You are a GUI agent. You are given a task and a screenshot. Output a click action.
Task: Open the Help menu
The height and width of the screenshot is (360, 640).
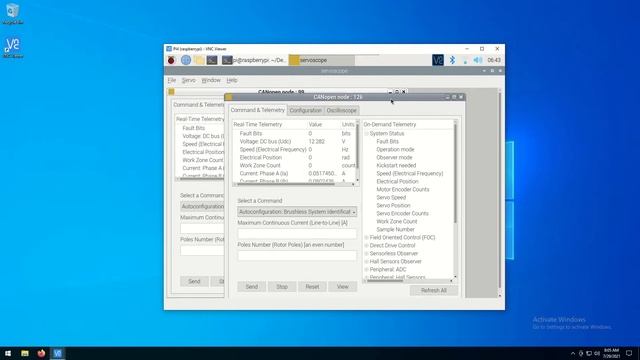232,80
